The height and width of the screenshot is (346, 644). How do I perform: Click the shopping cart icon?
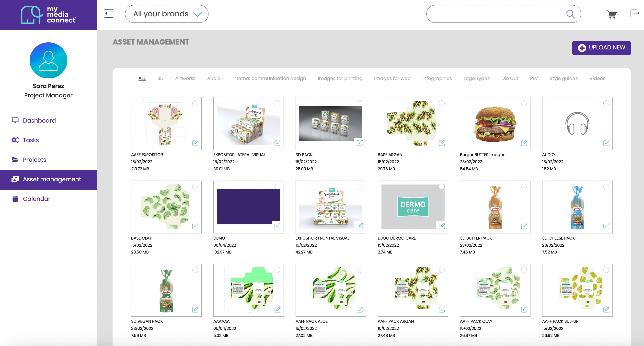coord(611,14)
